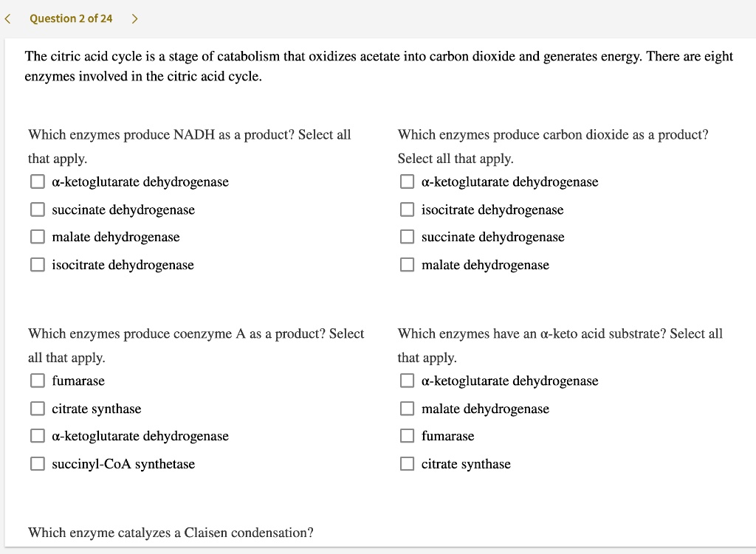Select malate dehydrogenase for α-keto acid substrate
Screen dimensions: 756x554
click(407, 408)
